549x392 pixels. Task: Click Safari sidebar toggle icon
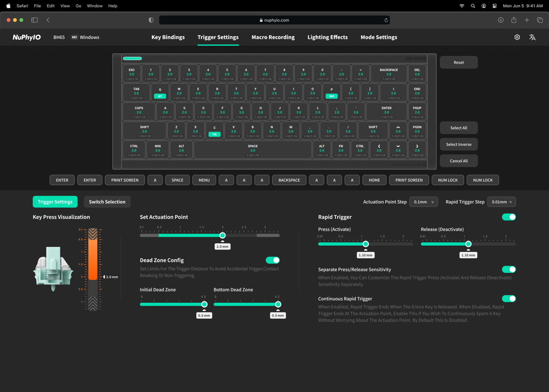34,20
